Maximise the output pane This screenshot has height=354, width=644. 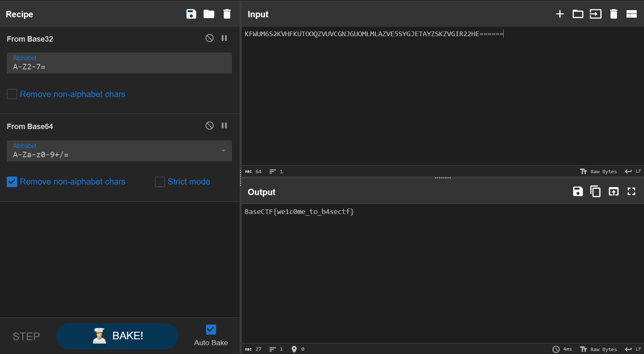[x=631, y=191]
